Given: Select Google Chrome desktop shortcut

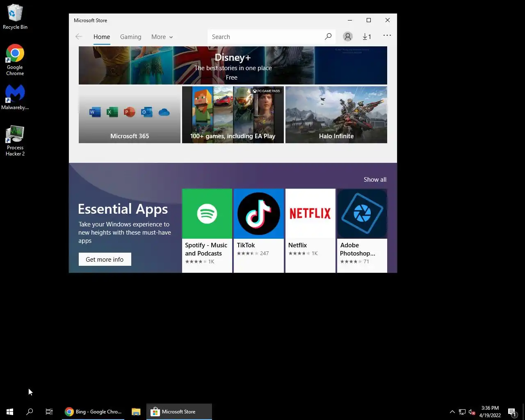Looking at the screenshot, I should click(x=15, y=60).
